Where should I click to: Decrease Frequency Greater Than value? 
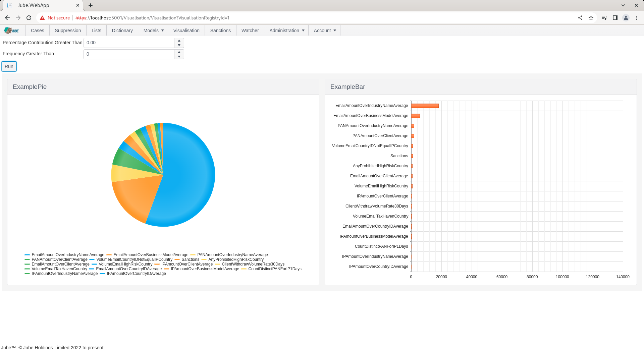(x=179, y=57)
